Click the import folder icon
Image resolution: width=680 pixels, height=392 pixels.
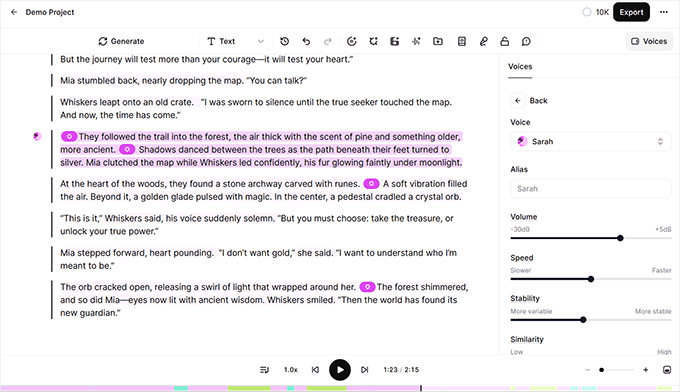438,41
